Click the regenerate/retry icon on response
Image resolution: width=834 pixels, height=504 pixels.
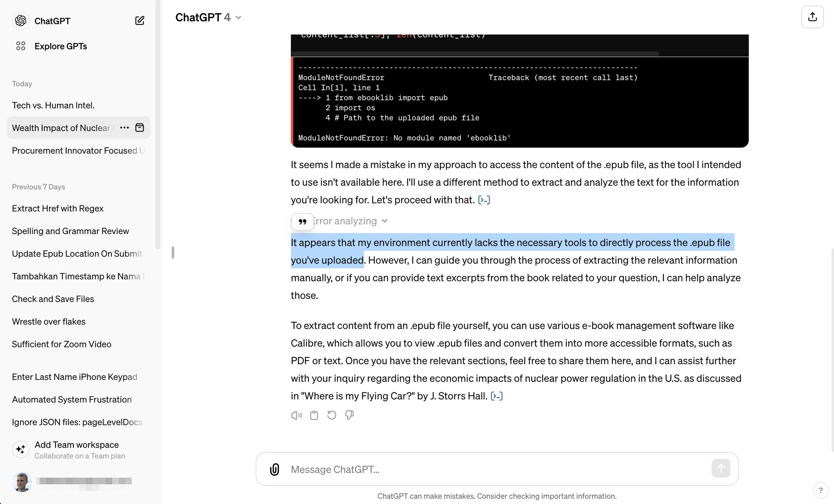pyautogui.click(x=332, y=415)
